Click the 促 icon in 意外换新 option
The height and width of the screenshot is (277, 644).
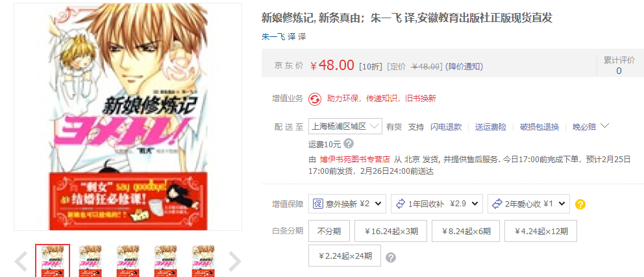[x=318, y=204]
